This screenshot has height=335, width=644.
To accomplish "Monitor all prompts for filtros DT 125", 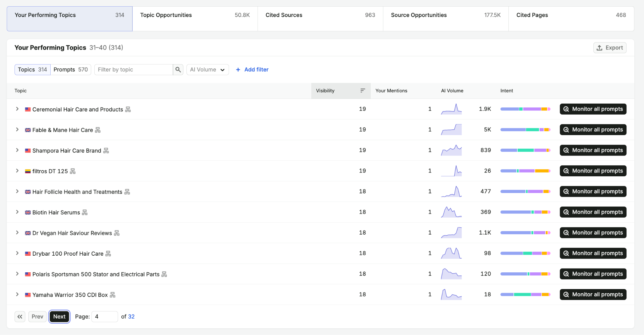I will [x=593, y=171].
